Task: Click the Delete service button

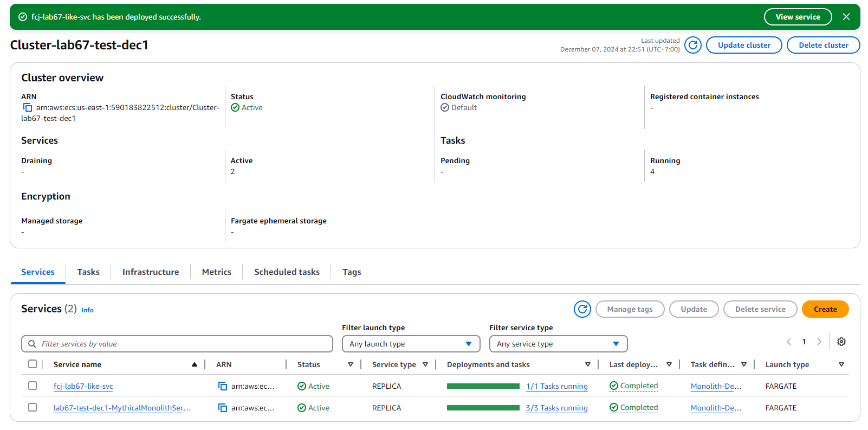Action: click(x=760, y=309)
